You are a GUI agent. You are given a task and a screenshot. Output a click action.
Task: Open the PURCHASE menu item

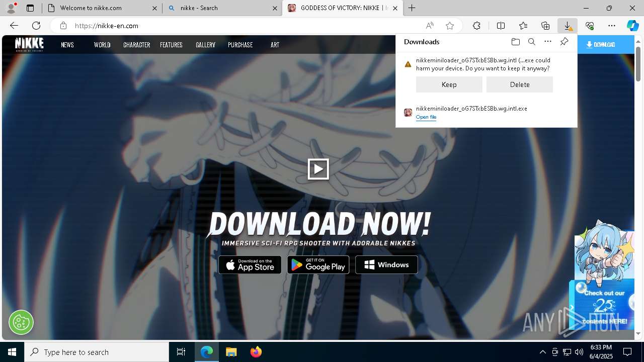click(240, 45)
